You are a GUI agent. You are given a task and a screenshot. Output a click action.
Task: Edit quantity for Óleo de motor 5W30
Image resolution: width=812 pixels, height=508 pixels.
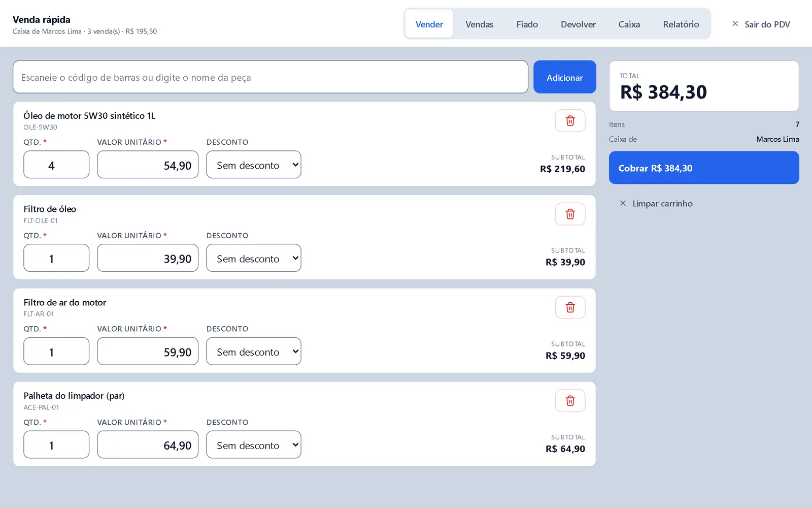click(x=56, y=165)
